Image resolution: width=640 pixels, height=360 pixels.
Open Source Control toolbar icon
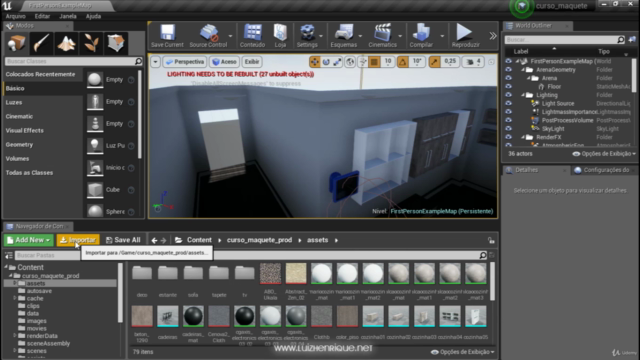click(208, 36)
